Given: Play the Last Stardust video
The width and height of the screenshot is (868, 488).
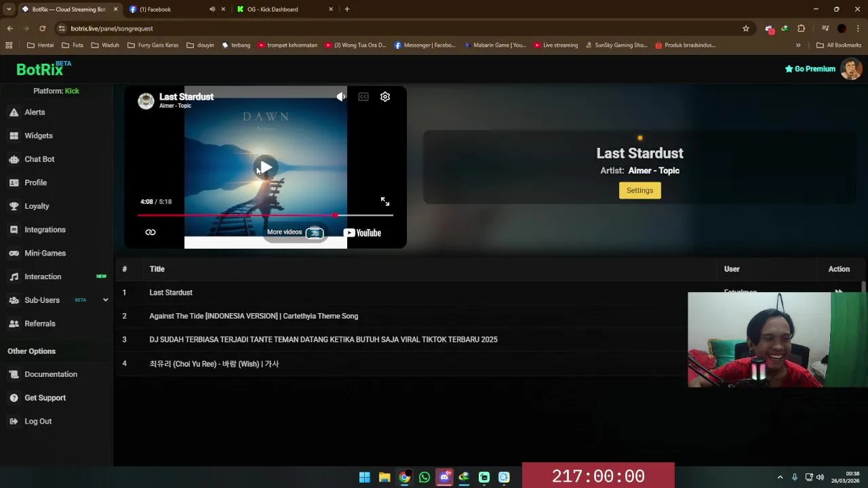Looking at the screenshot, I should click(x=266, y=167).
